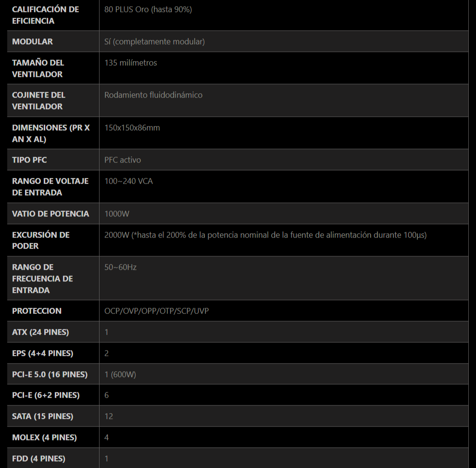This screenshot has height=468, width=476.
Task: Click the "PFC activo" value
Action: [x=123, y=160]
